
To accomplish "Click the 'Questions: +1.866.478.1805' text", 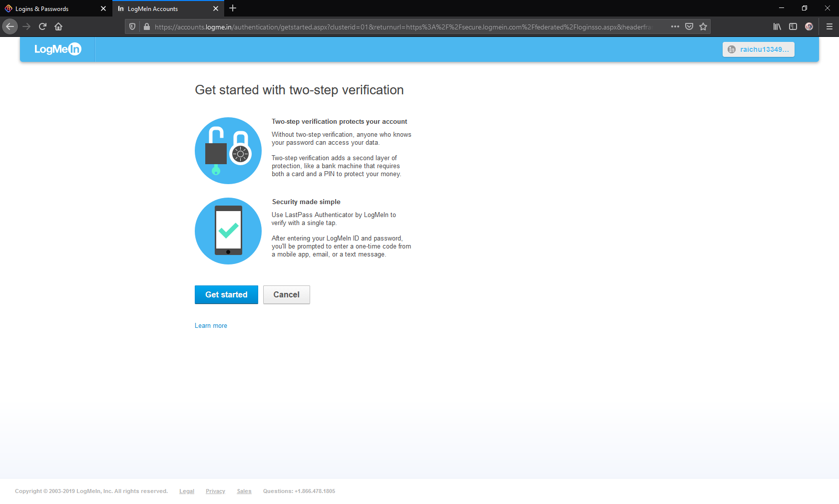I will 299,491.
